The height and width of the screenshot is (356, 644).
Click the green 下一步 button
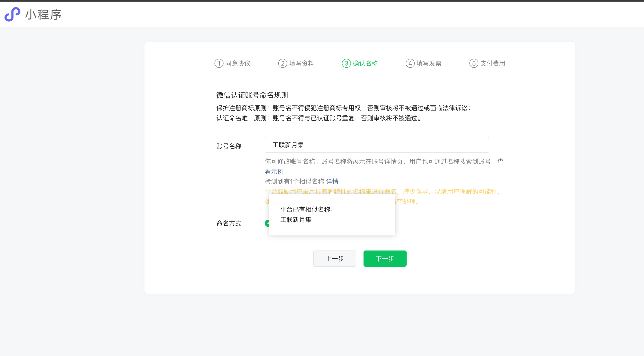click(385, 259)
